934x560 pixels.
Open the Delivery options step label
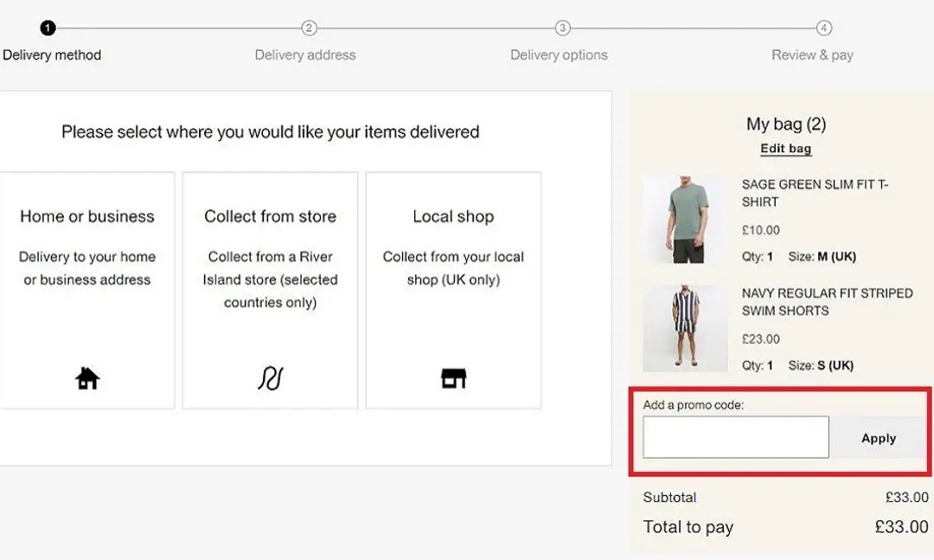(x=559, y=54)
